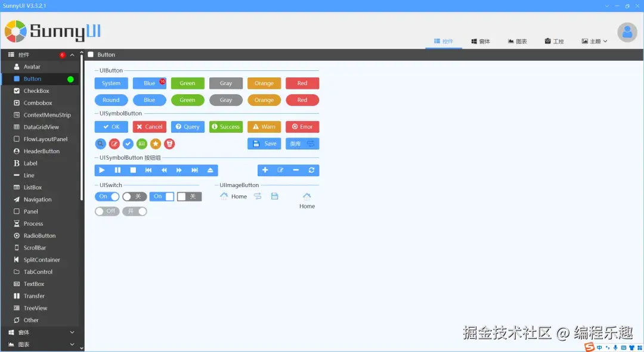Screen dimensions: 644x352
Task: Click the Home image button with label beside
Action: point(233,196)
